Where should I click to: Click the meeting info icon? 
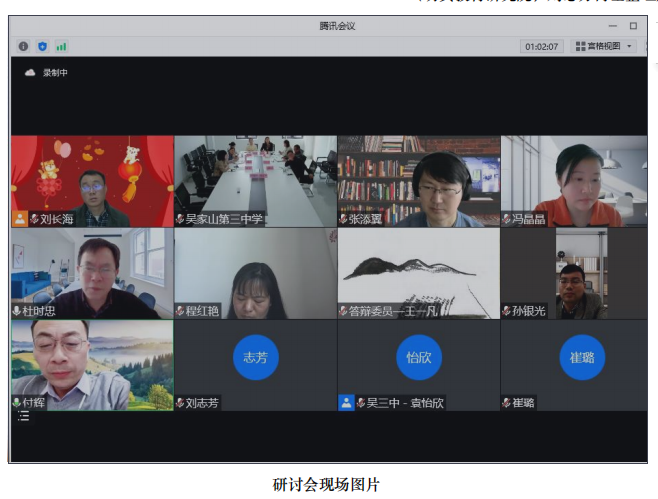coord(24,46)
